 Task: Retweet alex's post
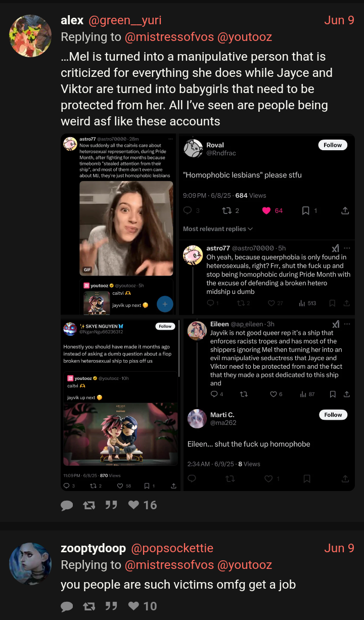pos(89,505)
